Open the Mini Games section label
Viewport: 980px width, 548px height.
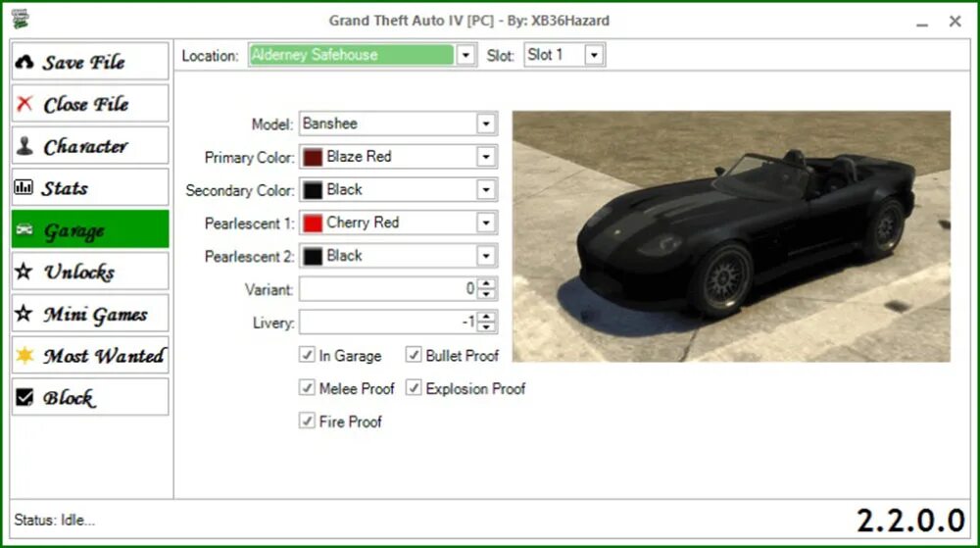(x=95, y=314)
